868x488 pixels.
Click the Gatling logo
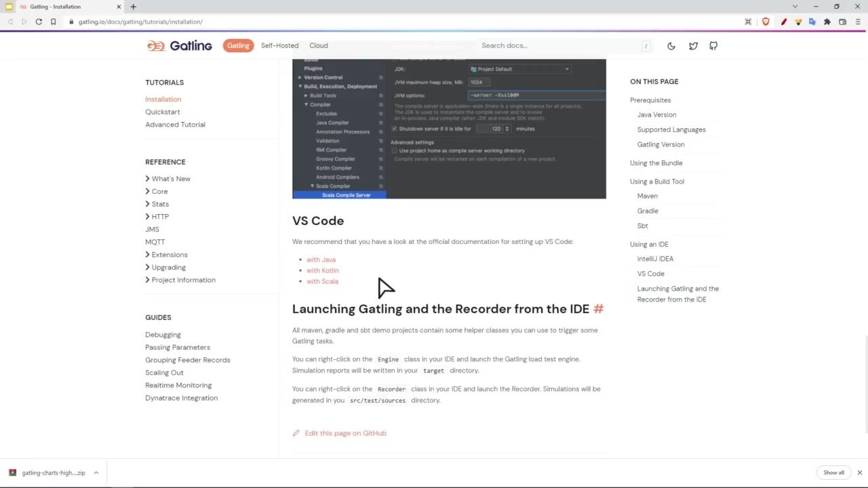click(x=180, y=45)
